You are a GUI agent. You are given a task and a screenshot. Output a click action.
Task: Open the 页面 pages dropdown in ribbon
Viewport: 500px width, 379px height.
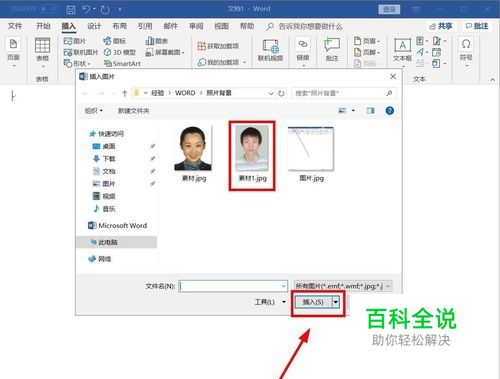point(13,52)
